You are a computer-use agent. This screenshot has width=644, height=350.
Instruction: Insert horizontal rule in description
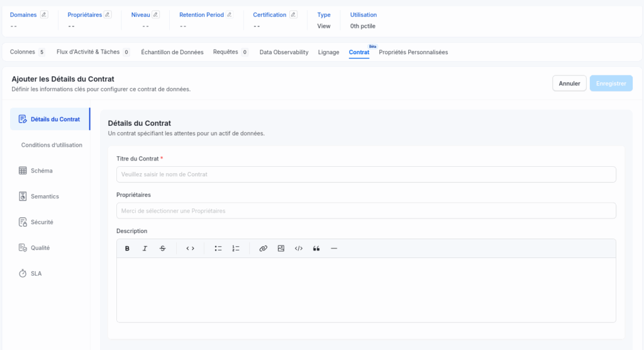[x=334, y=249]
